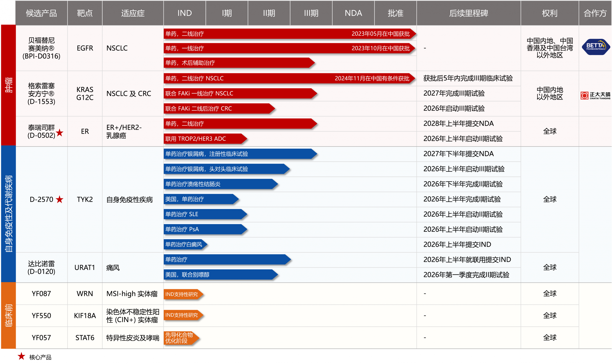612x364 pixels.
Task: Select the III期 column header
Action: (x=311, y=13)
